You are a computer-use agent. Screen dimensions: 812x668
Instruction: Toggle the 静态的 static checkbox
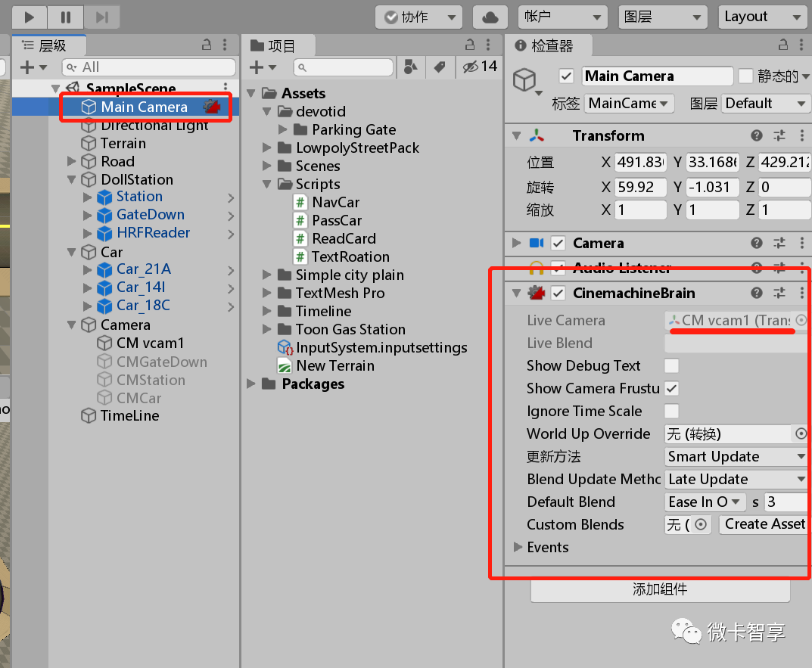pyautogui.click(x=745, y=76)
